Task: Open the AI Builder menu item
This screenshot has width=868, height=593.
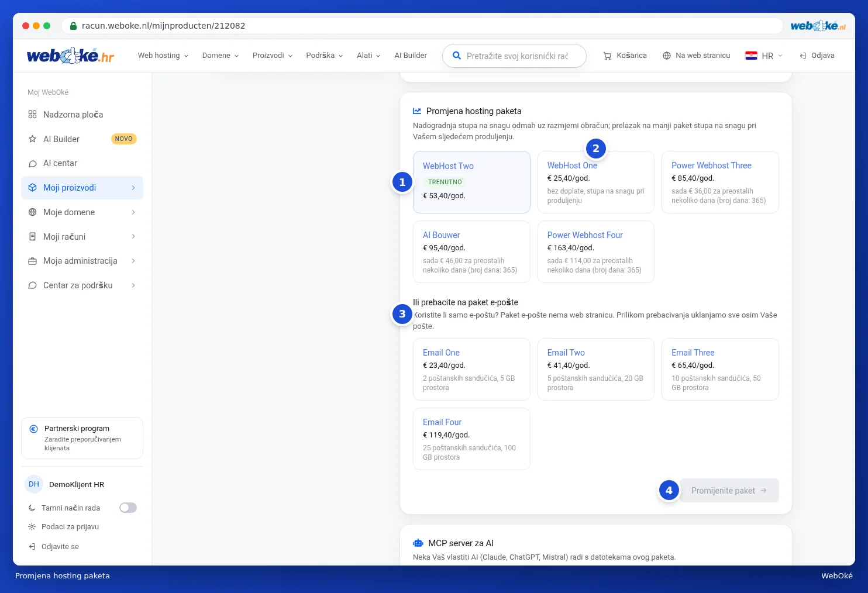Action: (411, 56)
